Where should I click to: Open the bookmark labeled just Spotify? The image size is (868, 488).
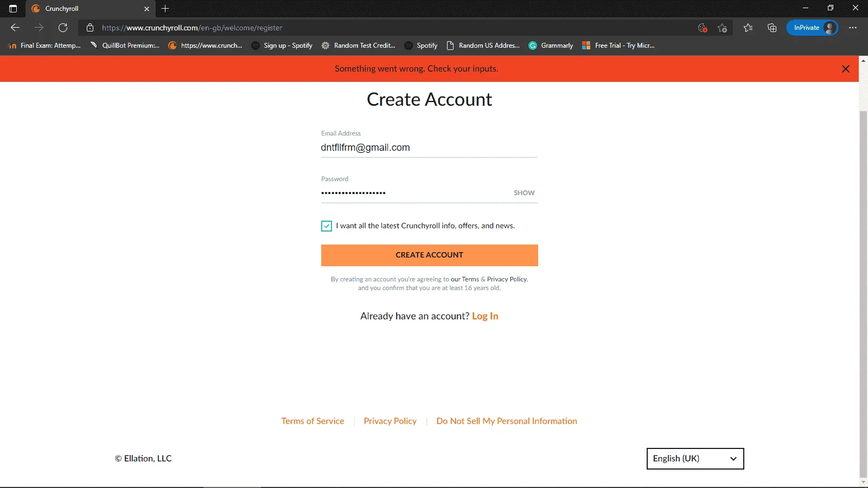pyautogui.click(x=421, y=46)
